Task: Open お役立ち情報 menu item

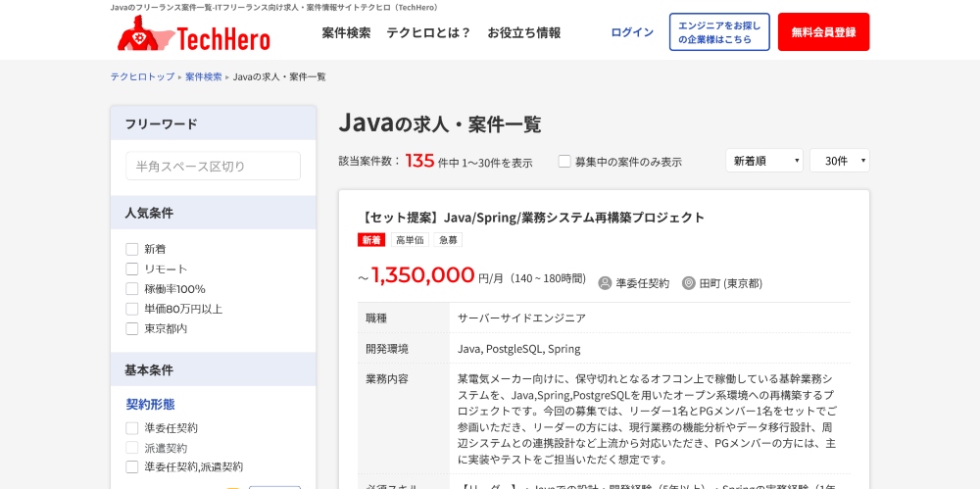Action: click(x=523, y=33)
